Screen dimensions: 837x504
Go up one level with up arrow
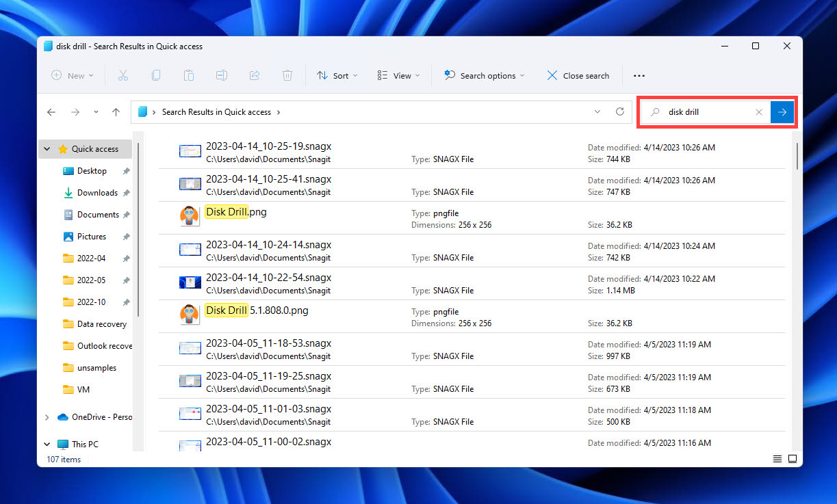pyautogui.click(x=116, y=112)
